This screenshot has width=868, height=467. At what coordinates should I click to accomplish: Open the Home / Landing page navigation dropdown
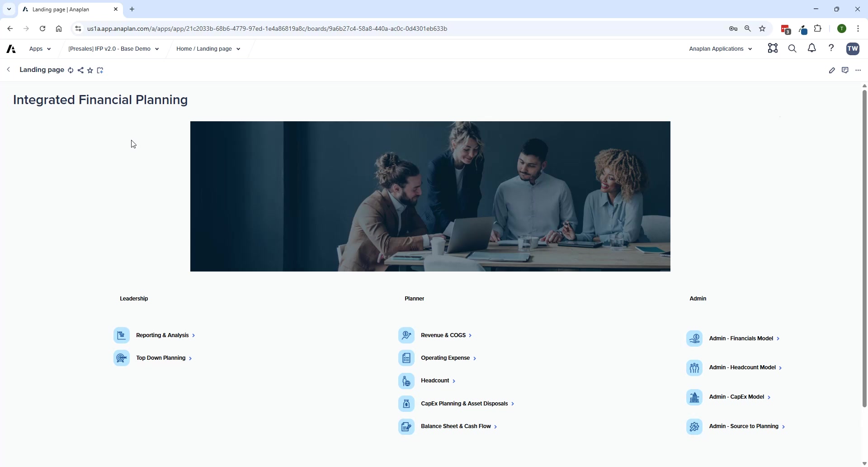(x=208, y=49)
